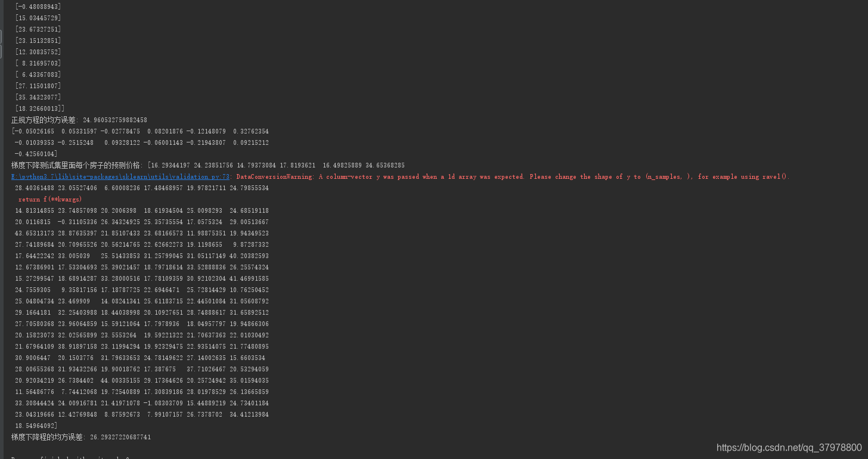The width and height of the screenshot is (868, 459).
Task: Select the value [23.67327251] in output
Action: coord(38,29)
